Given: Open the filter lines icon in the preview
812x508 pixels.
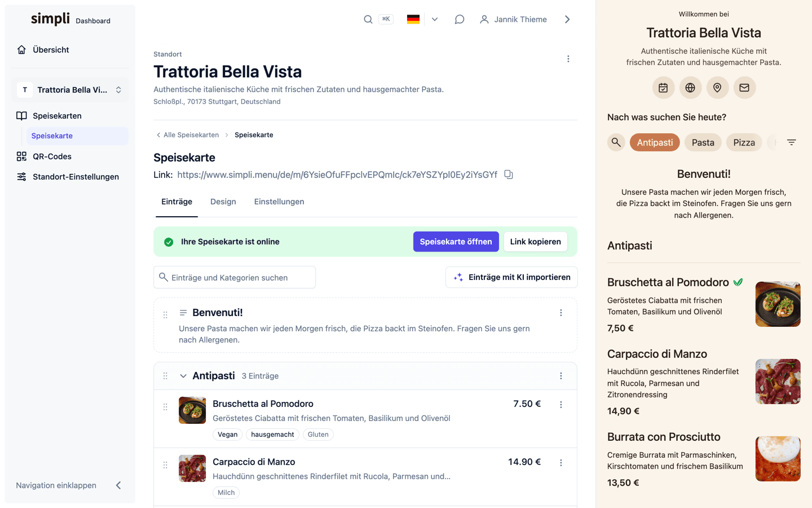Looking at the screenshot, I should click(x=792, y=142).
